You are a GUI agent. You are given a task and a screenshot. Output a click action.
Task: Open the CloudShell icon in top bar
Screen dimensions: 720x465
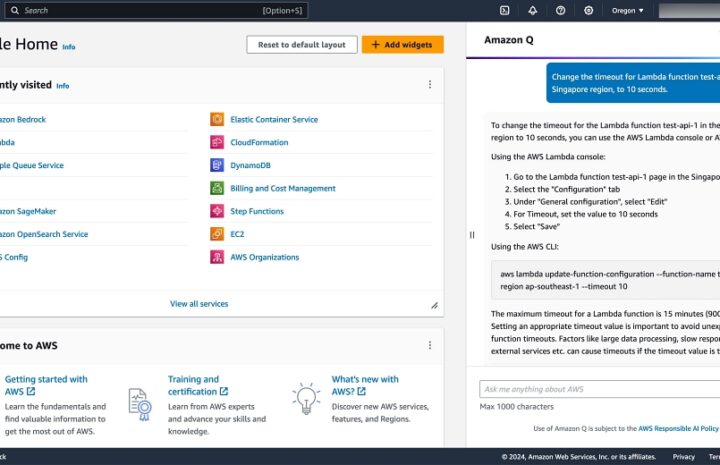tap(504, 11)
